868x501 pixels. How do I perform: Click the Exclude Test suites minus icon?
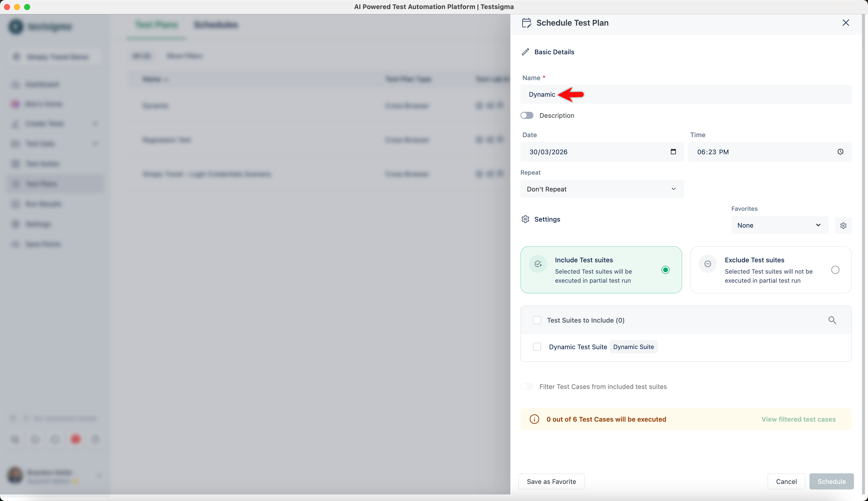click(x=708, y=264)
